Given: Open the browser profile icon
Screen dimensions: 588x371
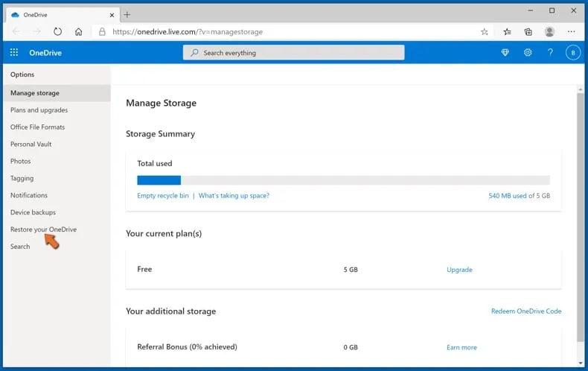Looking at the screenshot, I should click(x=549, y=32).
